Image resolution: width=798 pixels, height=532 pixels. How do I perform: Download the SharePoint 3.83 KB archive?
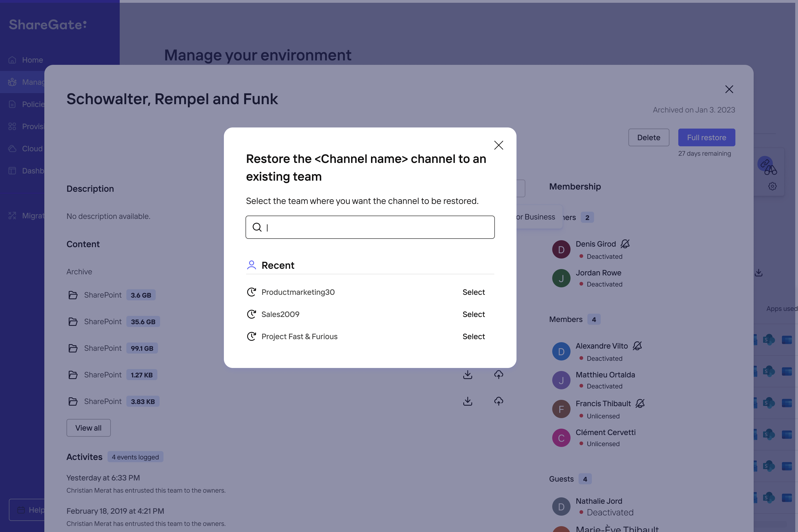point(467,401)
